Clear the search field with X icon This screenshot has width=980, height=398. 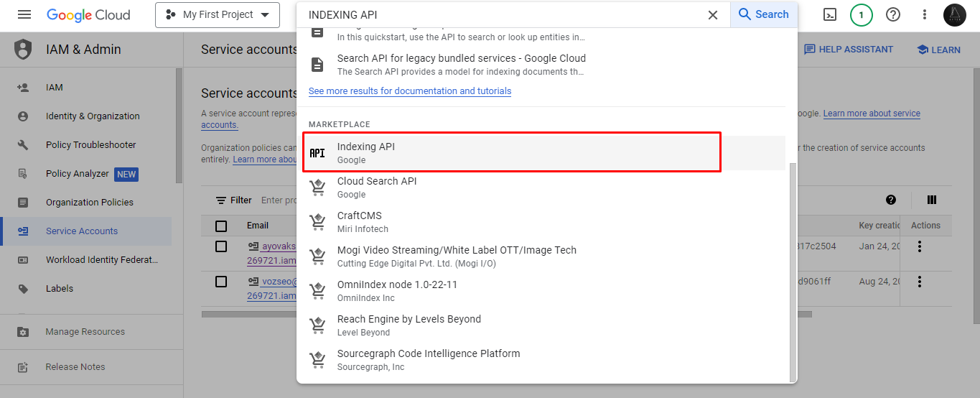pyautogui.click(x=713, y=15)
